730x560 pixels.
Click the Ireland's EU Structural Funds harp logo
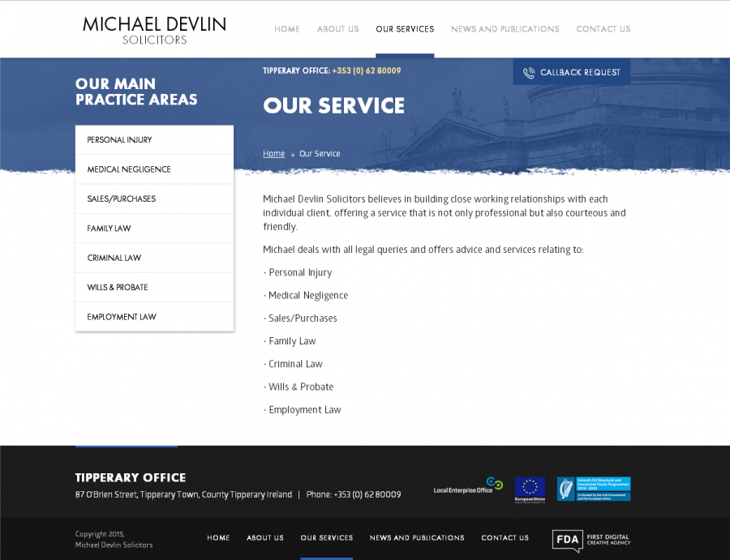(x=594, y=489)
